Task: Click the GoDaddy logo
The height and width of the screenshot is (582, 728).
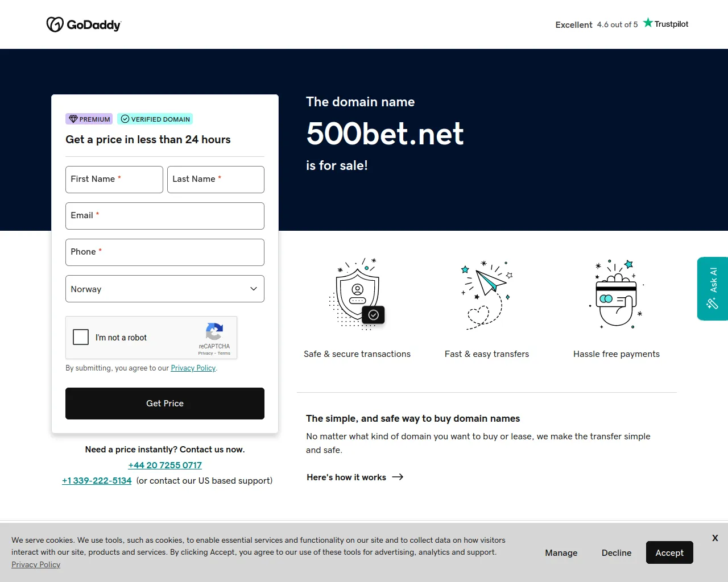Action: tap(83, 24)
